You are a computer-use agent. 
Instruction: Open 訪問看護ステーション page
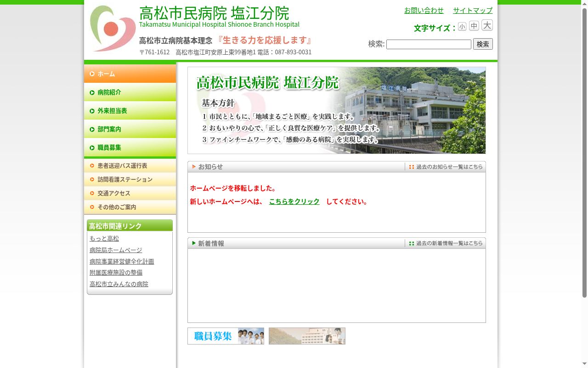(130, 179)
